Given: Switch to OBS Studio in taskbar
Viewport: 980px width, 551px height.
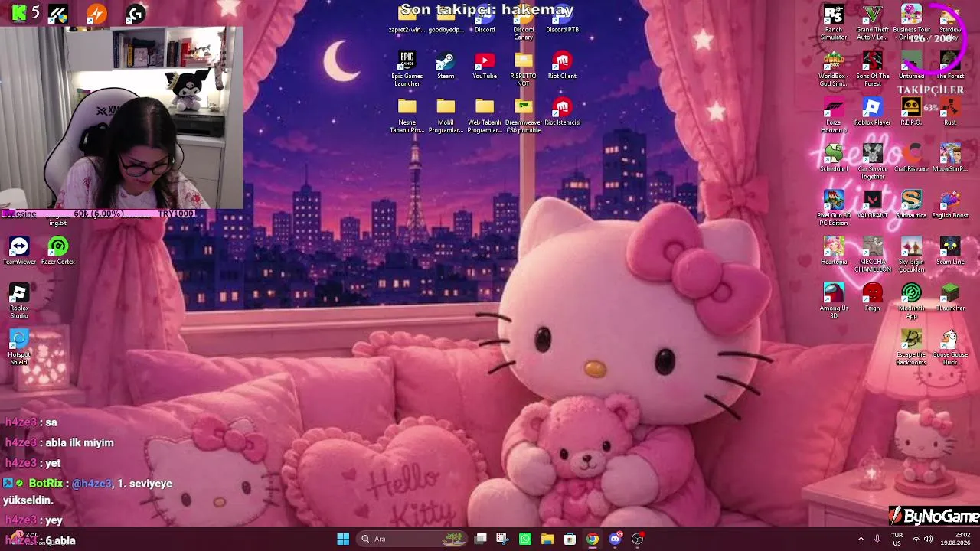Looking at the screenshot, I should click(637, 539).
